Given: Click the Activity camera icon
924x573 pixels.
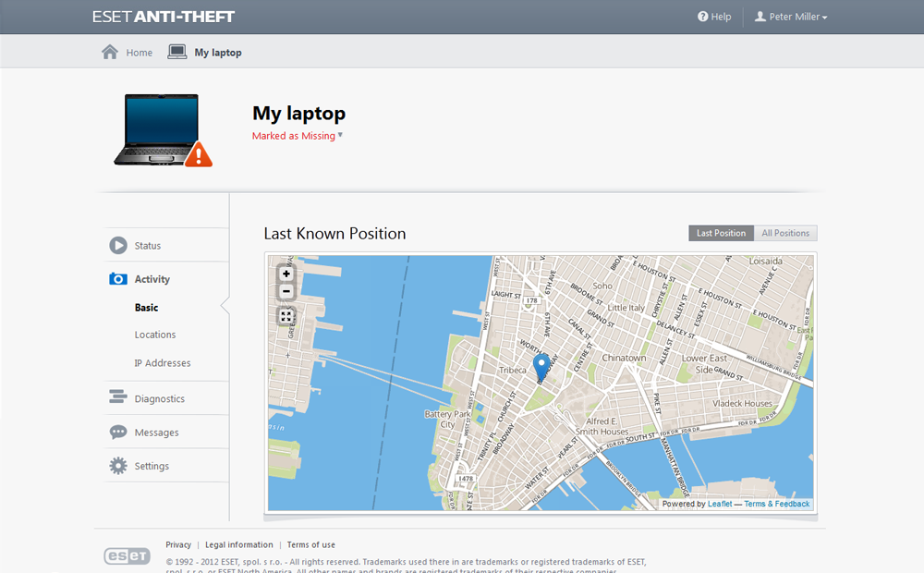Looking at the screenshot, I should tap(118, 279).
